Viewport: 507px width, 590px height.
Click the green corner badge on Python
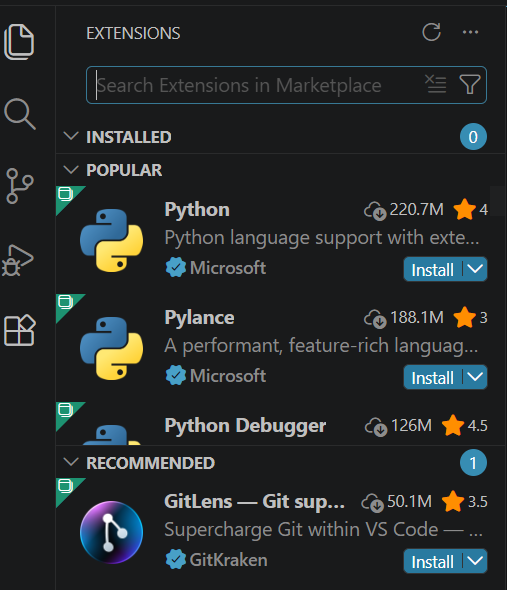click(66, 196)
